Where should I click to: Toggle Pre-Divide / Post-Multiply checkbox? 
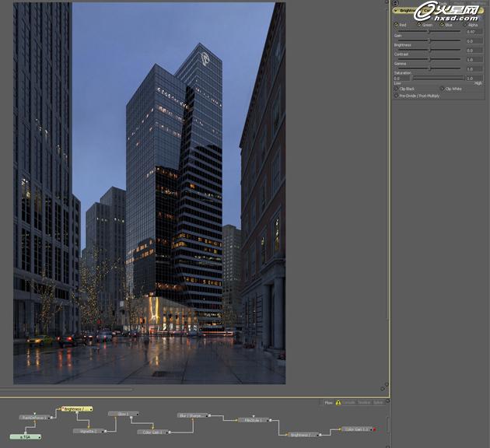click(397, 96)
